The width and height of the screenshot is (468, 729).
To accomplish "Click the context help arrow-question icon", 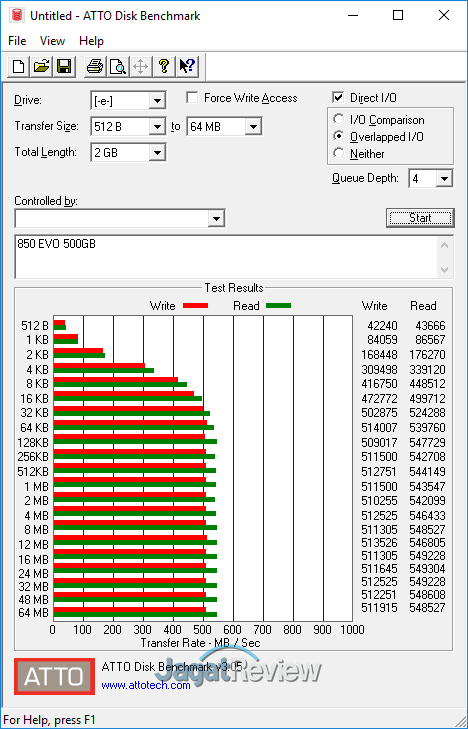I will click(187, 66).
